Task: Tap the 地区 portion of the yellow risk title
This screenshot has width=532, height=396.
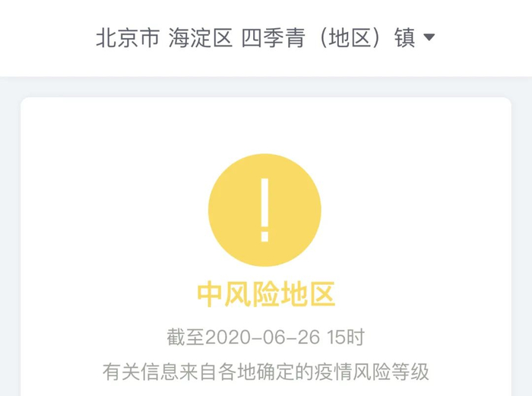Action: tap(309, 294)
